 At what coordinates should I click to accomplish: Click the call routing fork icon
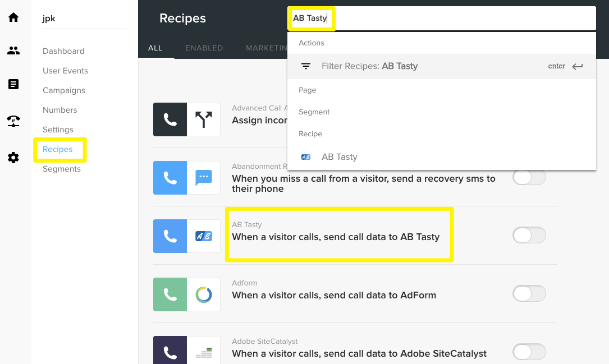coord(204,119)
